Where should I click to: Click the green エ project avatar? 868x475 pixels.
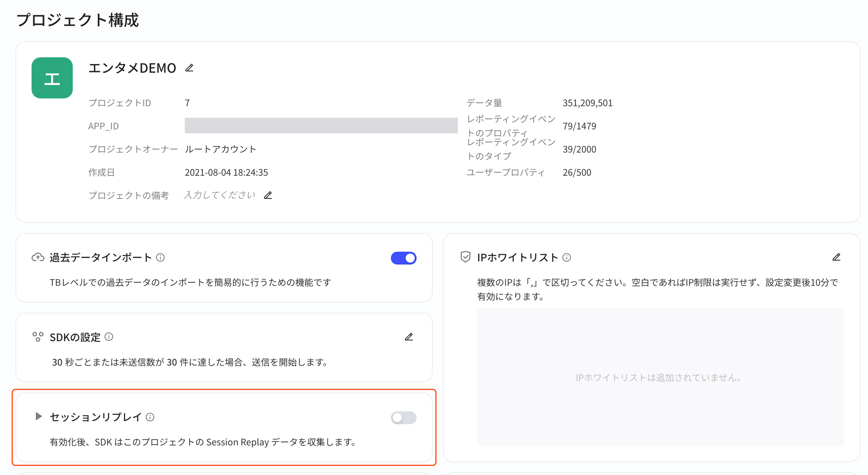coord(52,78)
